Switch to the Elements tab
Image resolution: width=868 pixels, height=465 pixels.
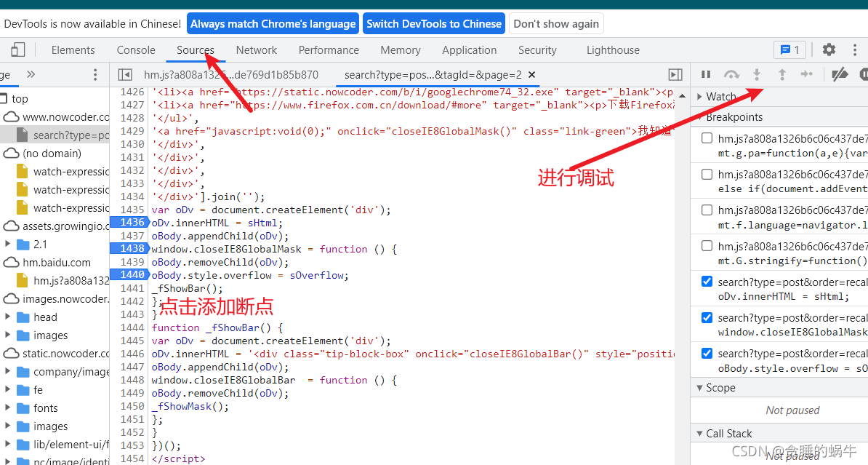pyautogui.click(x=73, y=50)
